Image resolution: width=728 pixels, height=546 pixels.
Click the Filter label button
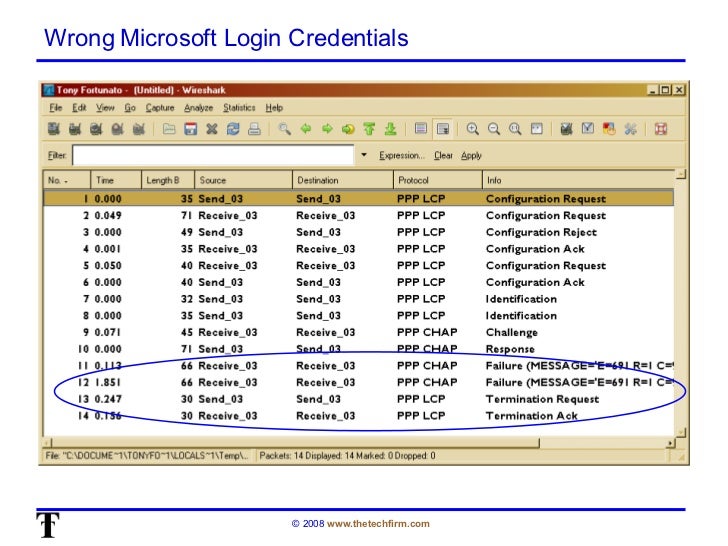pyautogui.click(x=57, y=155)
